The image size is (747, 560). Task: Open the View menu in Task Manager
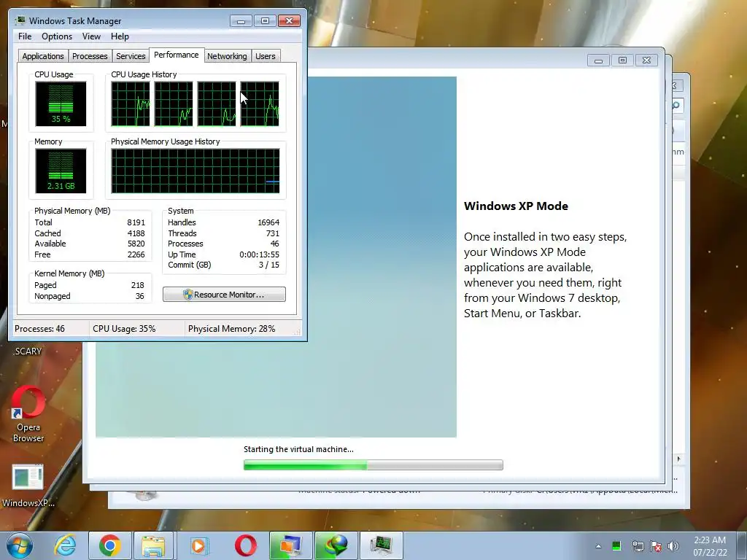(91, 36)
